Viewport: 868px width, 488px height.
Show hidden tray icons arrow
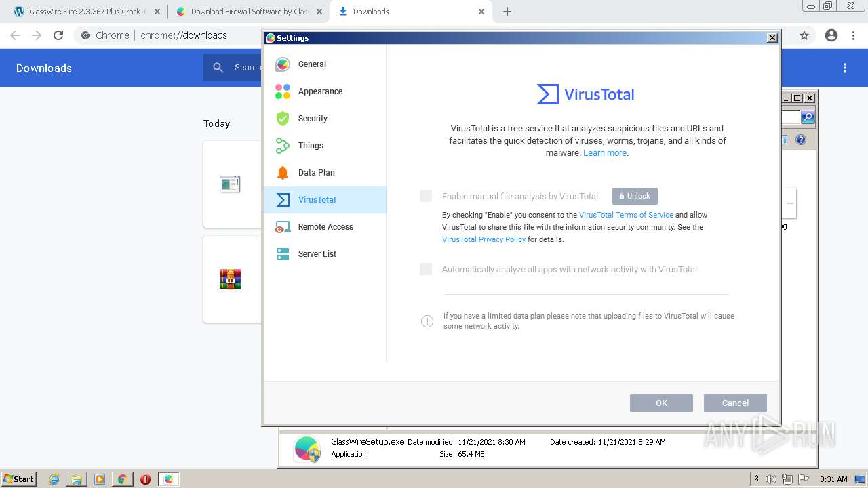pos(756,479)
